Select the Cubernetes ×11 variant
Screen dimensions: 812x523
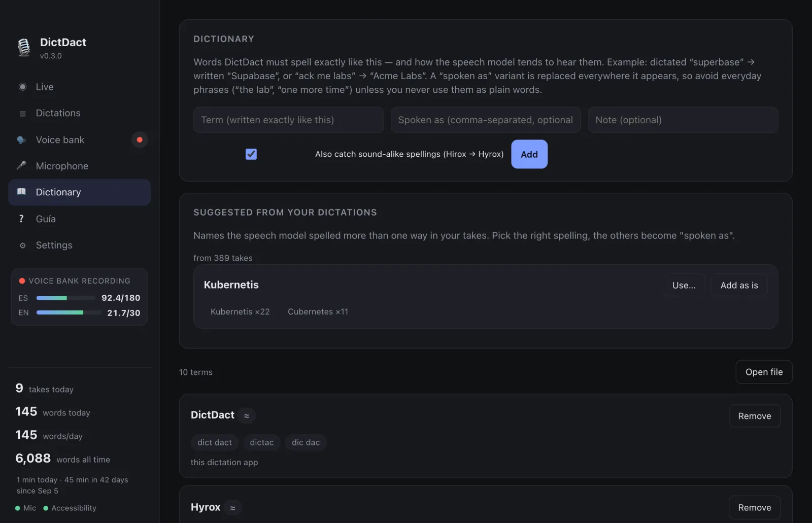click(318, 311)
